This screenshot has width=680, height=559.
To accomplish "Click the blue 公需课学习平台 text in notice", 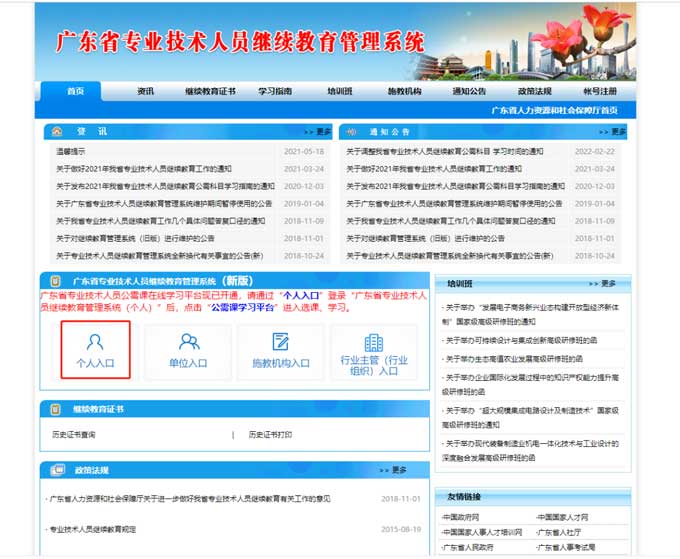I will click(242, 307).
